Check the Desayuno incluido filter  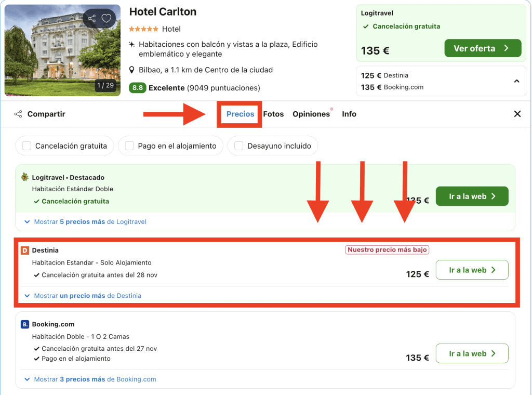(x=239, y=146)
